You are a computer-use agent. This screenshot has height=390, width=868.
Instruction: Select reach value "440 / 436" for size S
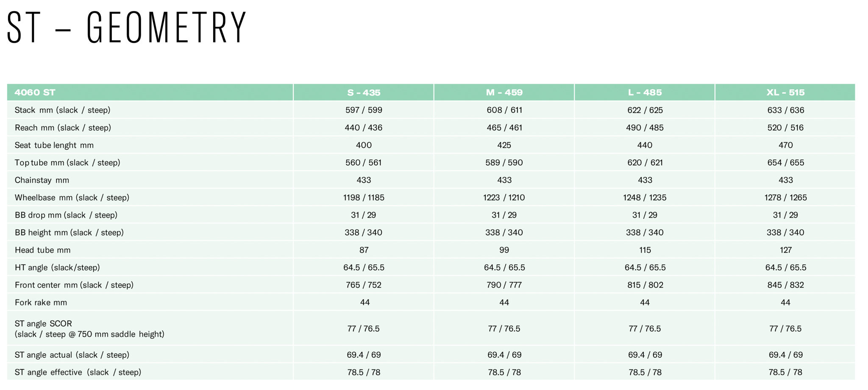point(363,128)
